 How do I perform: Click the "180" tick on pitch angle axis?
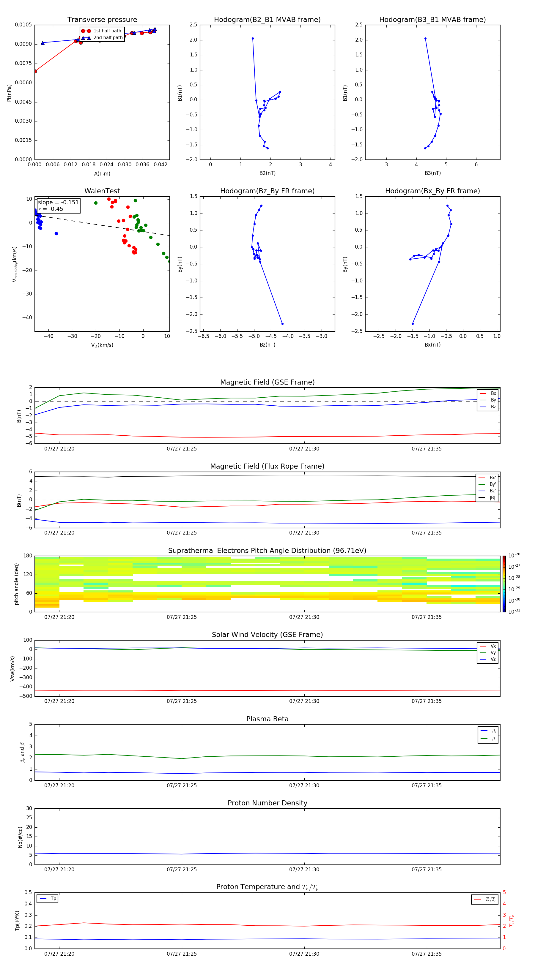coord(28,556)
